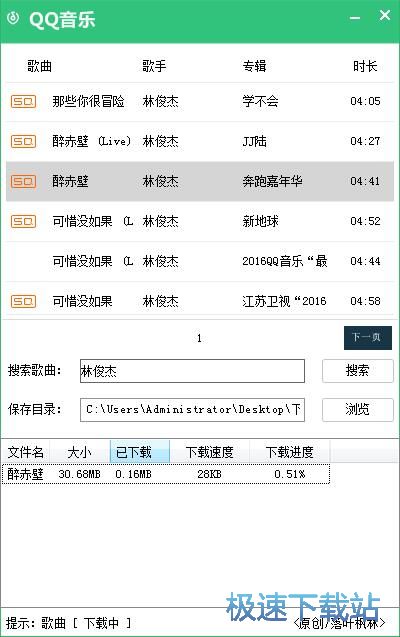Image resolution: width=400 pixels, height=637 pixels.
Task: Close the QQ音乐 window
Action: click(x=385, y=16)
